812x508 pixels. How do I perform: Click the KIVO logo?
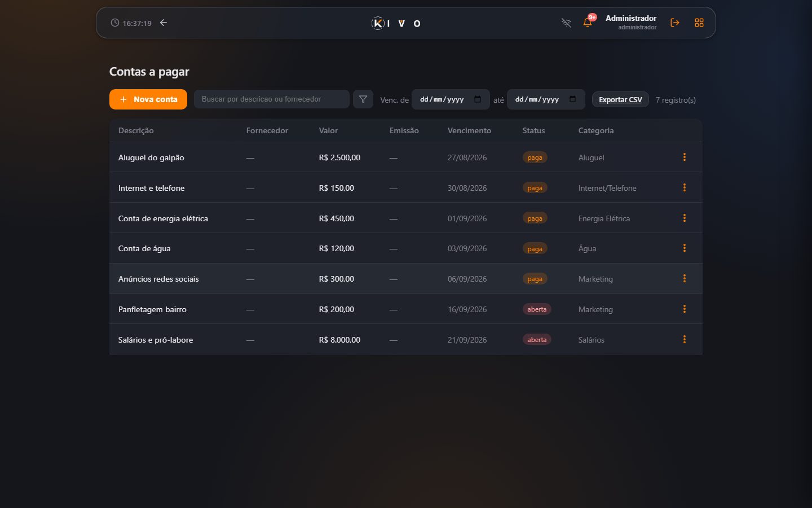396,23
